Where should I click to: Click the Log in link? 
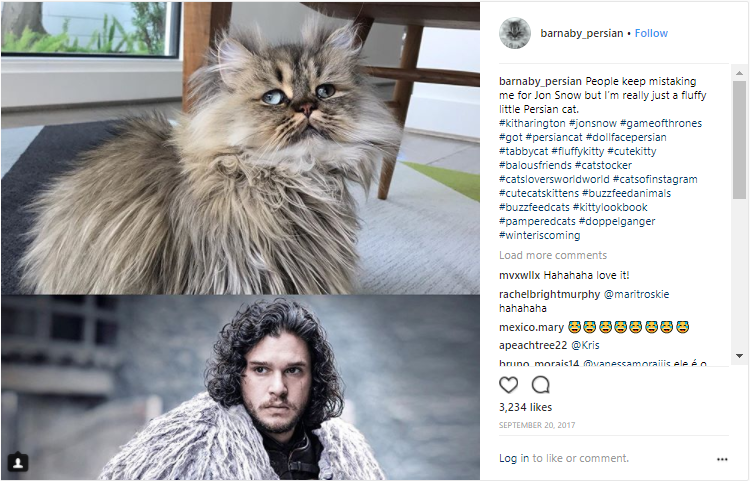click(x=514, y=458)
